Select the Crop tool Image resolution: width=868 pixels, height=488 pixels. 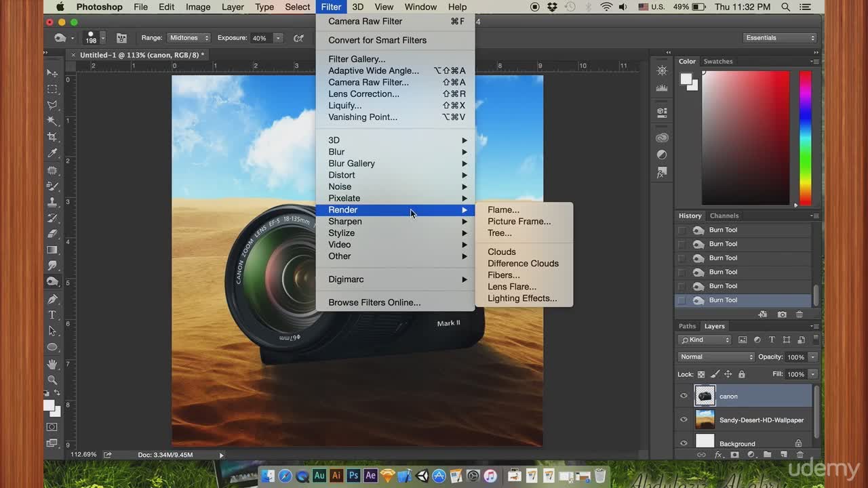click(52, 138)
